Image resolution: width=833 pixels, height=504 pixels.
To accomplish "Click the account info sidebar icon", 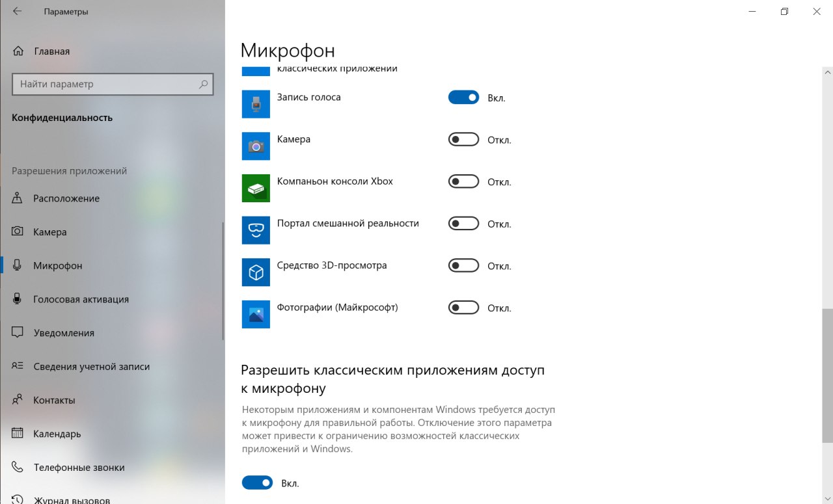I will [18, 366].
